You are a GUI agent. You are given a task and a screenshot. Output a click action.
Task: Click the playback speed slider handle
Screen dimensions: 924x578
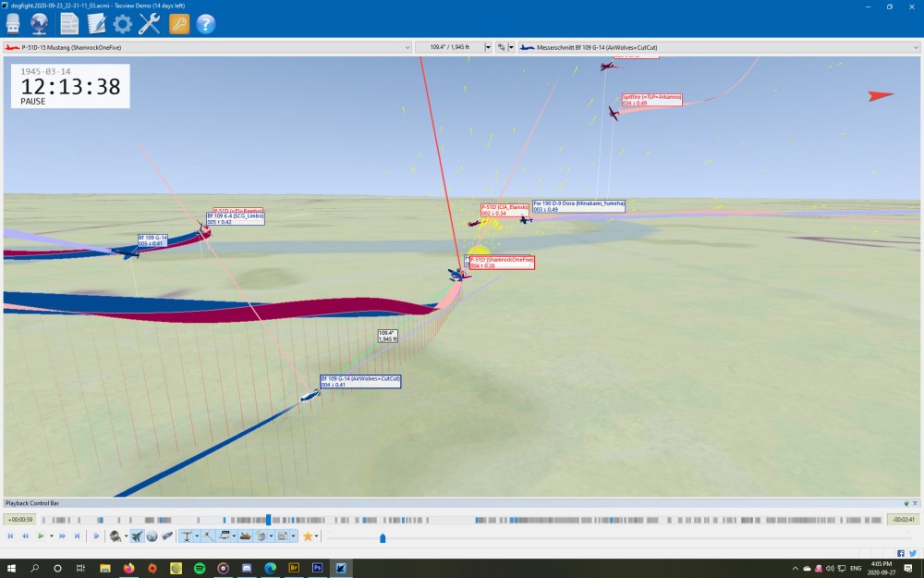[383, 537]
